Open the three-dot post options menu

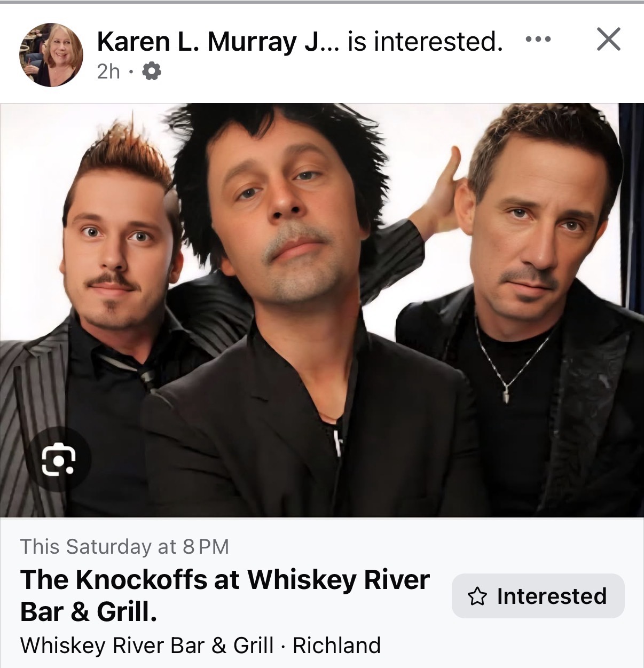click(x=538, y=39)
